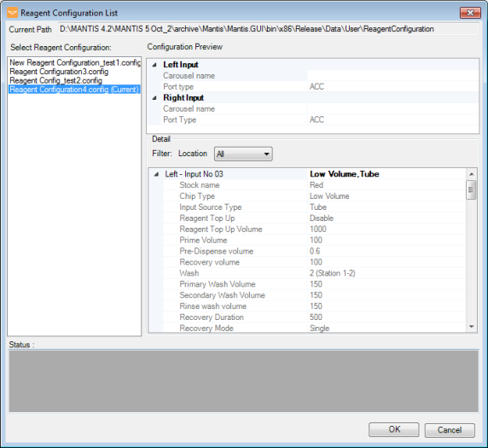Collapse the Left Input section
This screenshot has height=448, width=488.
(154, 65)
